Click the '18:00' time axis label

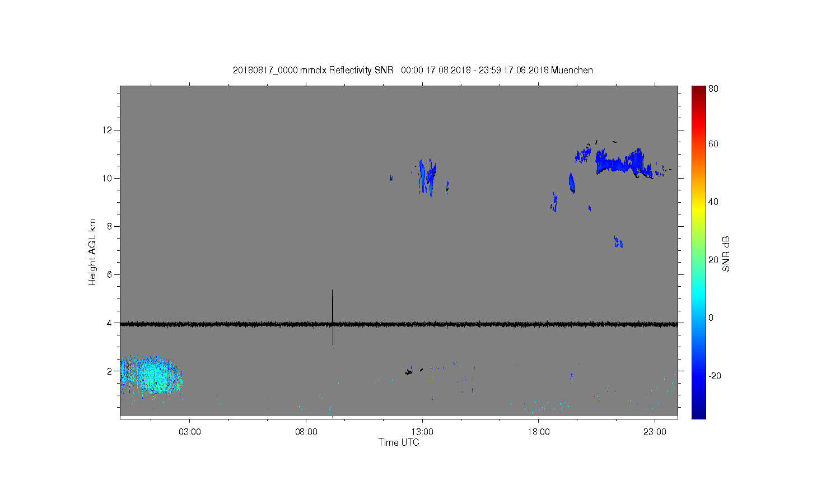(538, 432)
